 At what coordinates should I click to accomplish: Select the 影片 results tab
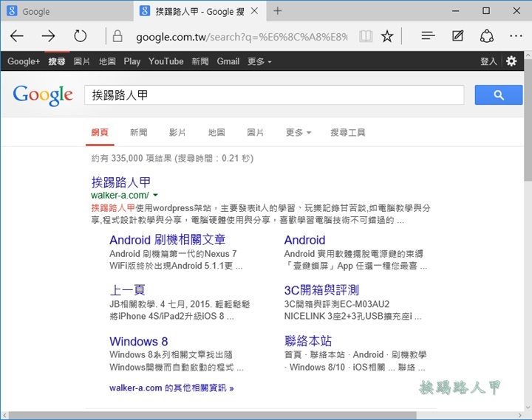coord(177,132)
